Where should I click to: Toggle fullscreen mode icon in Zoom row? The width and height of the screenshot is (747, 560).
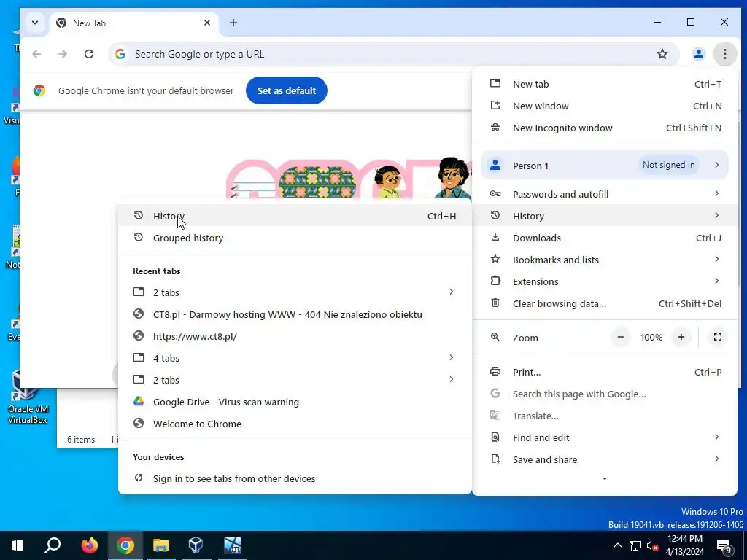(718, 337)
